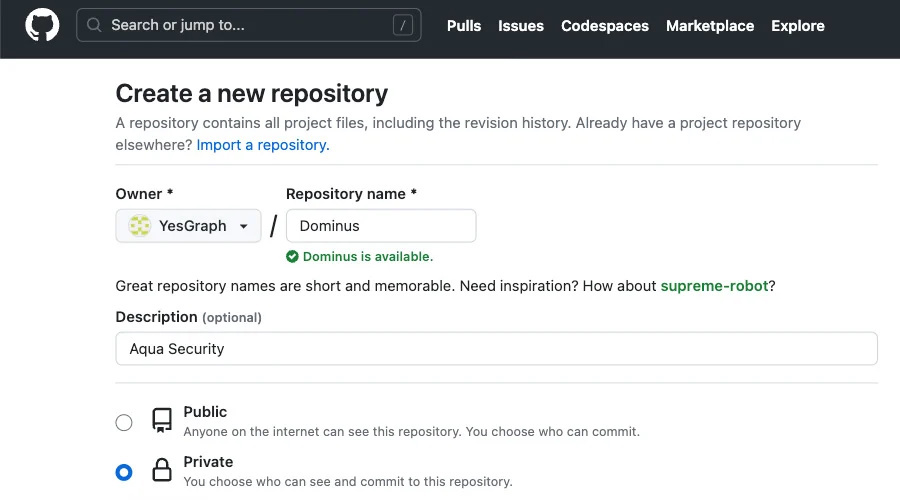Screen dimensions: 900x500
Task: Click the GitHub logo icon
Action: pos(42,26)
